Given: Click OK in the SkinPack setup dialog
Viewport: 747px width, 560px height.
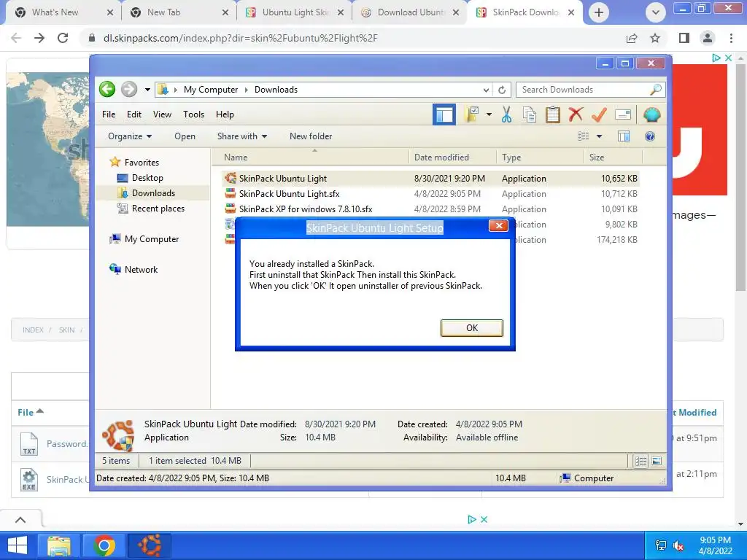Looking at the screenshot, I should click(x=472, y=327).
